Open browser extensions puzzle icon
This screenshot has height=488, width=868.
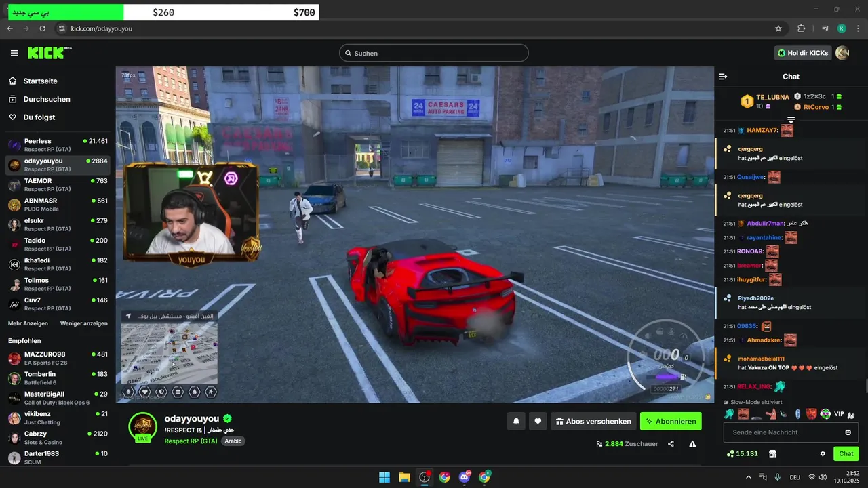coord(802,28)
